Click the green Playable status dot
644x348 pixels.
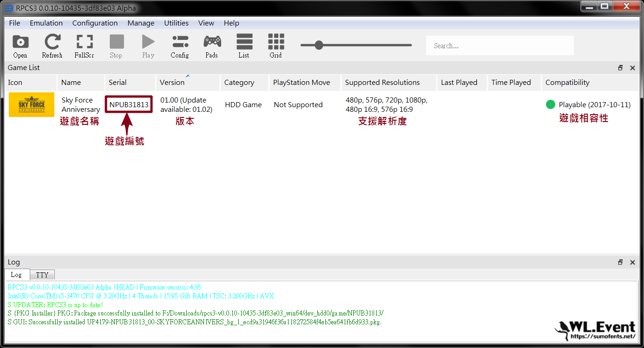pyautogui.click(x=551, y=105)
